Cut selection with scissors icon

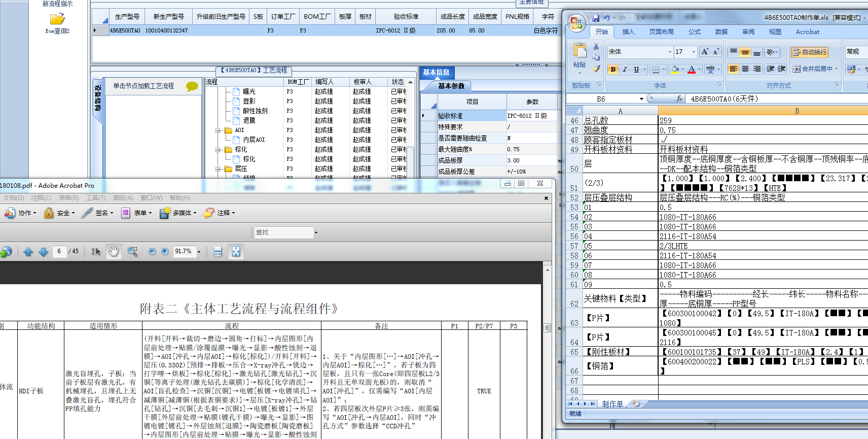pyautogui.click(x=596, y=46)
